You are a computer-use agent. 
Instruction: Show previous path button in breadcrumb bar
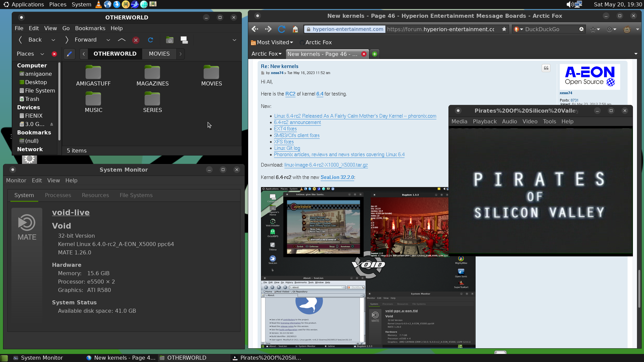tap(84, 54)
